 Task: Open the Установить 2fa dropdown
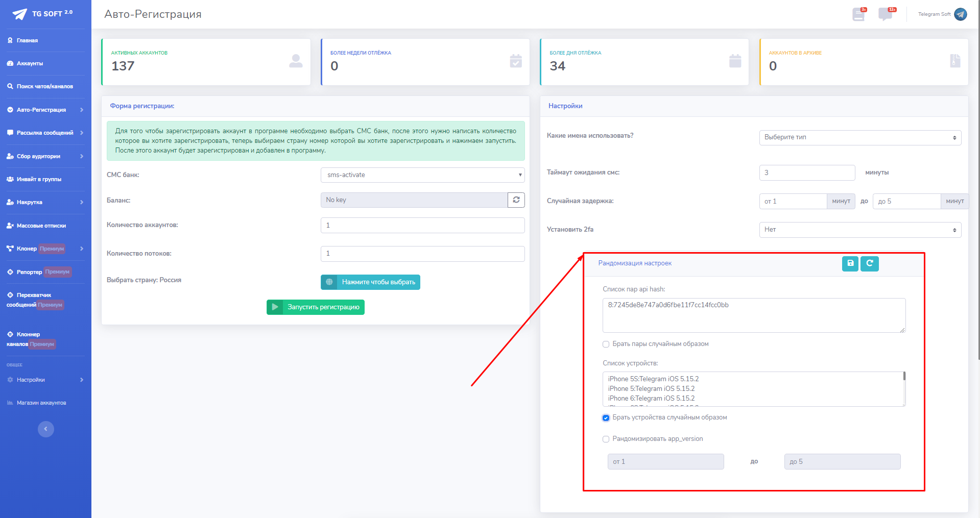tap(859, 230)
